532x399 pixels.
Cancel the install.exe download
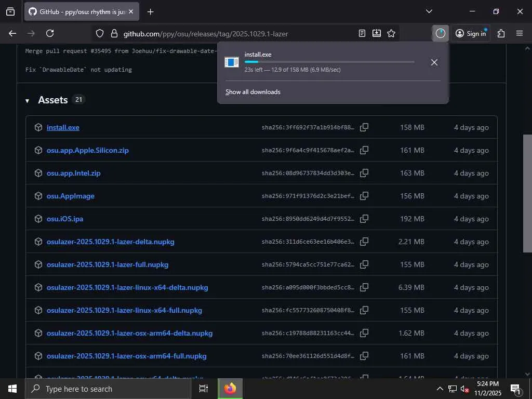434,62
